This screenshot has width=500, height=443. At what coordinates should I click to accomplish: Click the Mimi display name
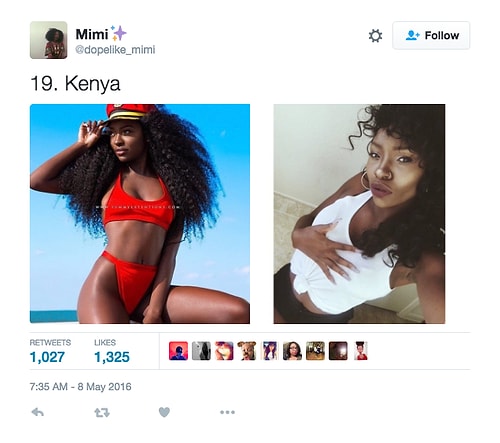92,34
